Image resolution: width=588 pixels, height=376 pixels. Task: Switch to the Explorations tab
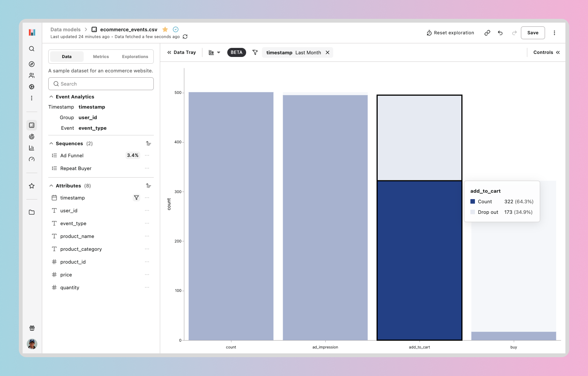pyautogui.click(x=135, y=57)
